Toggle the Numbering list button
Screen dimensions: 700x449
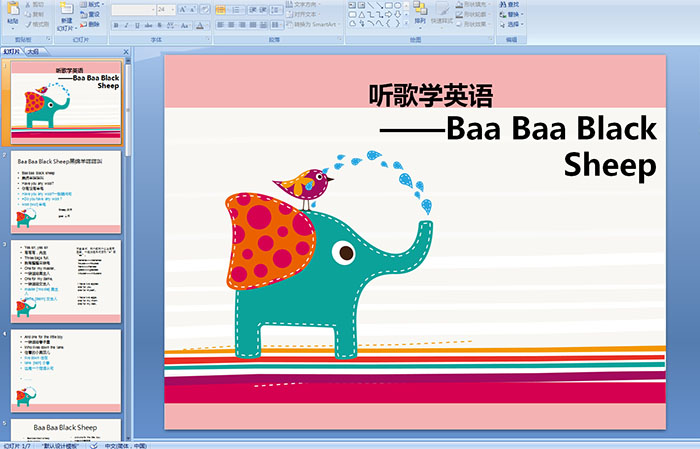[236, 10]
